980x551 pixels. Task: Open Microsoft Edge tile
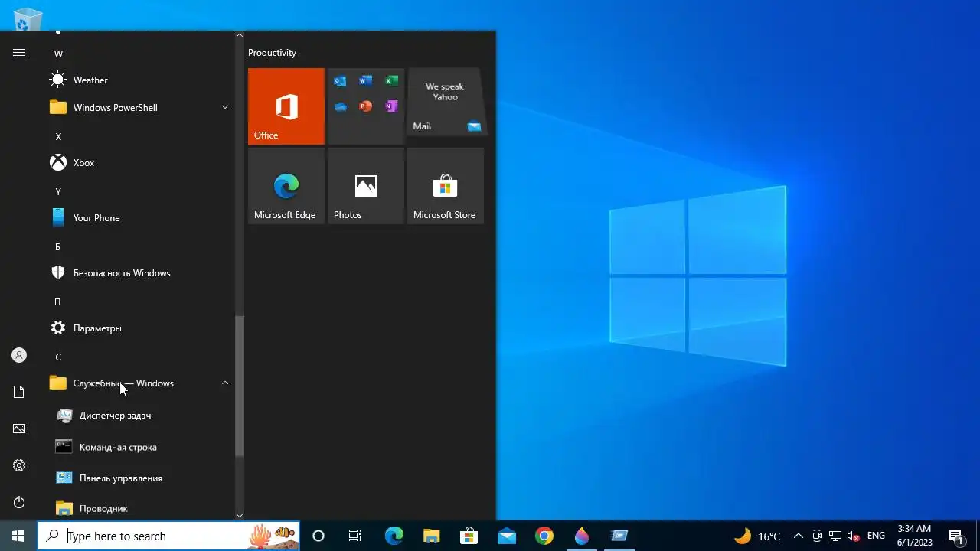[286, 186]
